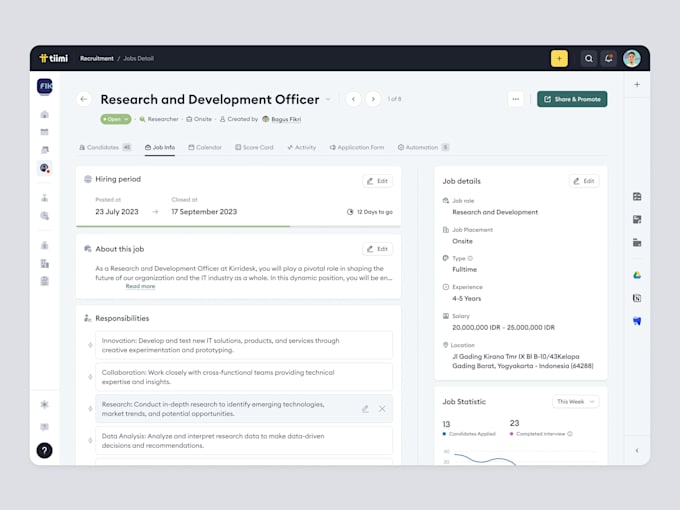Screen dimensions: 680x510
Task: Click Share & Promote button
Action: click(572, 99)
